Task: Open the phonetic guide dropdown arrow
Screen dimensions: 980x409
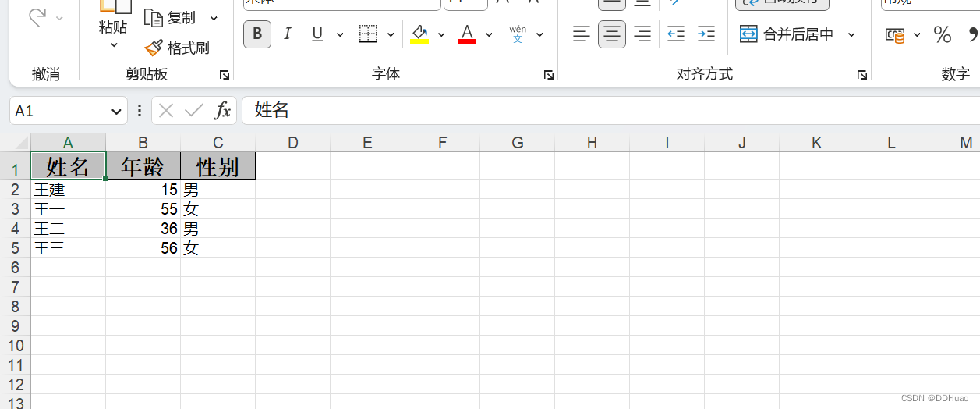Action: coord(540,34)
